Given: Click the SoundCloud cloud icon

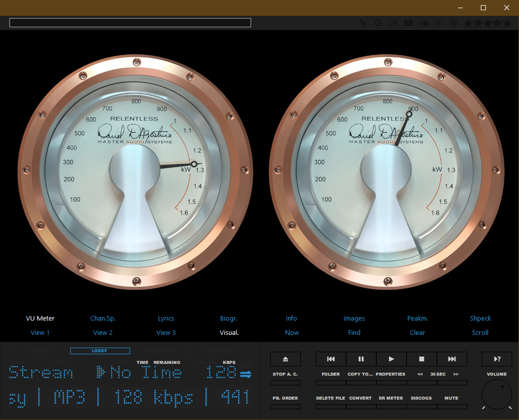Looking at the screenshot, I should pyautogui.click(x=423, y=23).
